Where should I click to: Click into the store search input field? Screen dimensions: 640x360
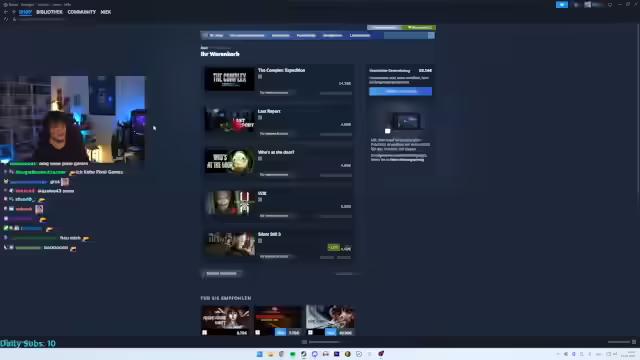(406, 36)
